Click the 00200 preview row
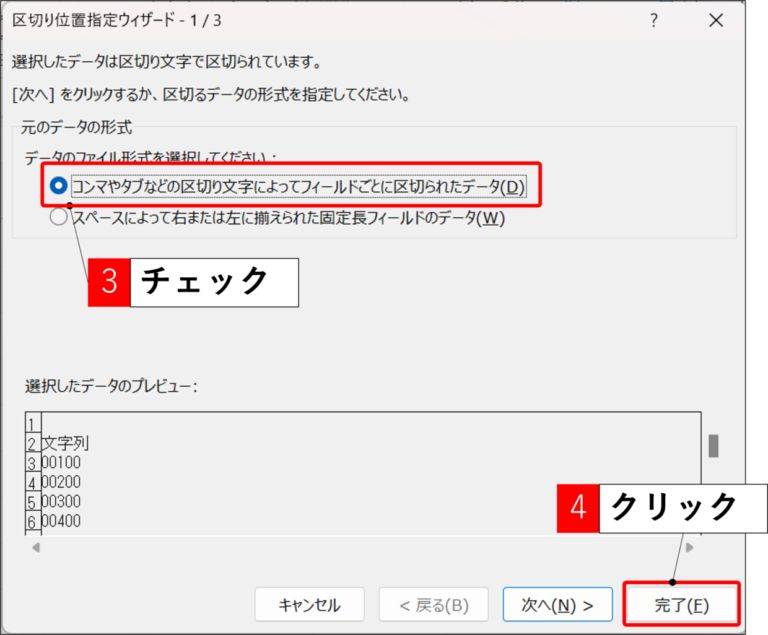The width and height of the screenshot is (768, 635). 61,482
